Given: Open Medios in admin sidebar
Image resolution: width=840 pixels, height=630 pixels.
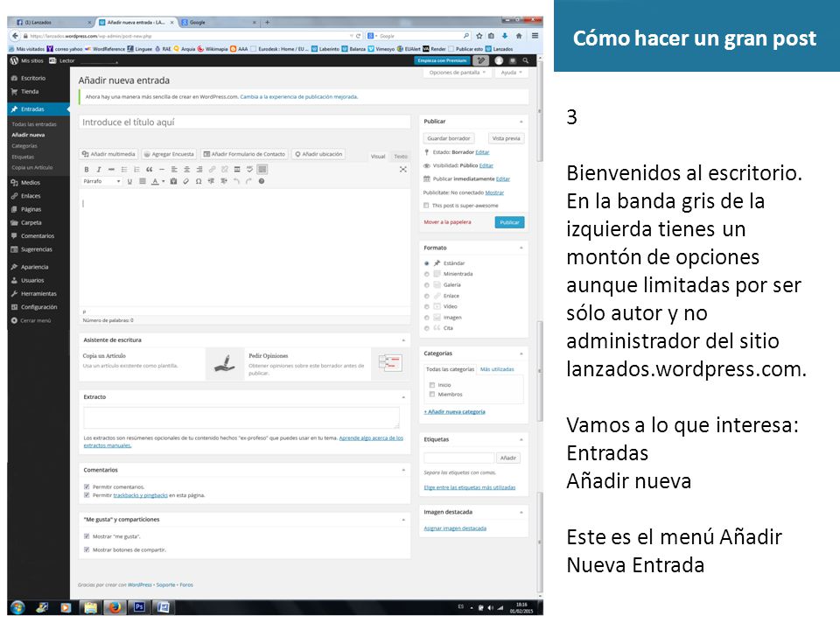Looking at the screenshot, I should pyautogui.click(x=31, y=183).
